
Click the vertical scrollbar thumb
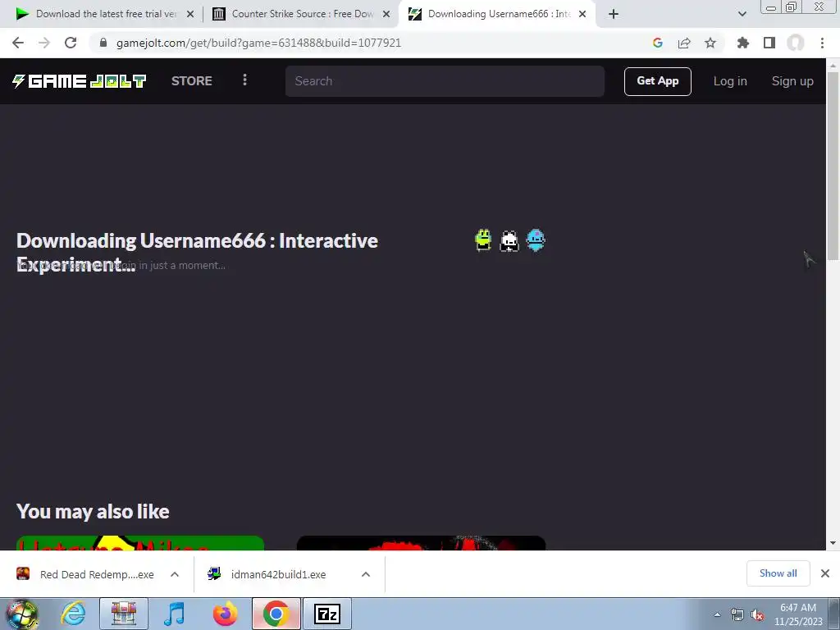[833, 167]
